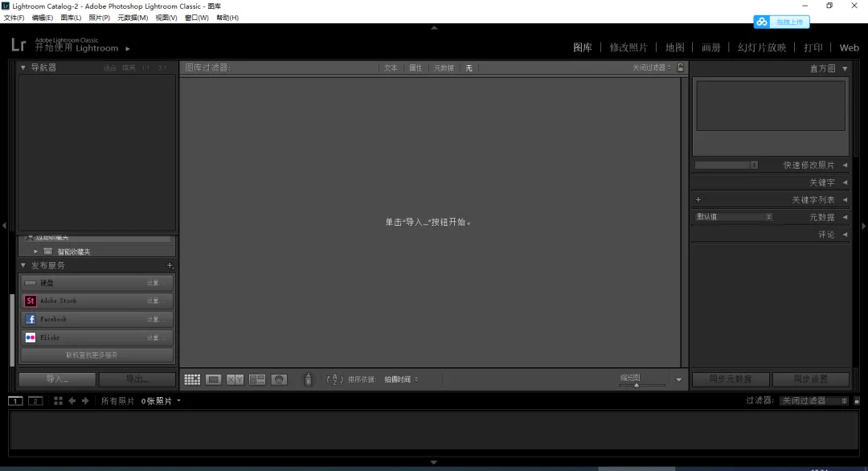
Task: Collapse the 发布服务 panel
Action: coord(23,266)
